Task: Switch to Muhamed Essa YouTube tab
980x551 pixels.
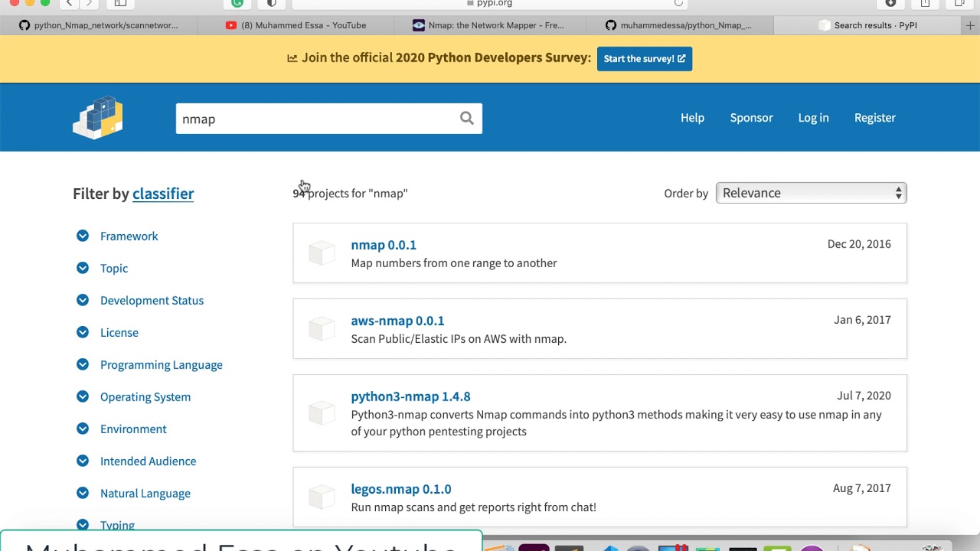Action: [296, 25]
